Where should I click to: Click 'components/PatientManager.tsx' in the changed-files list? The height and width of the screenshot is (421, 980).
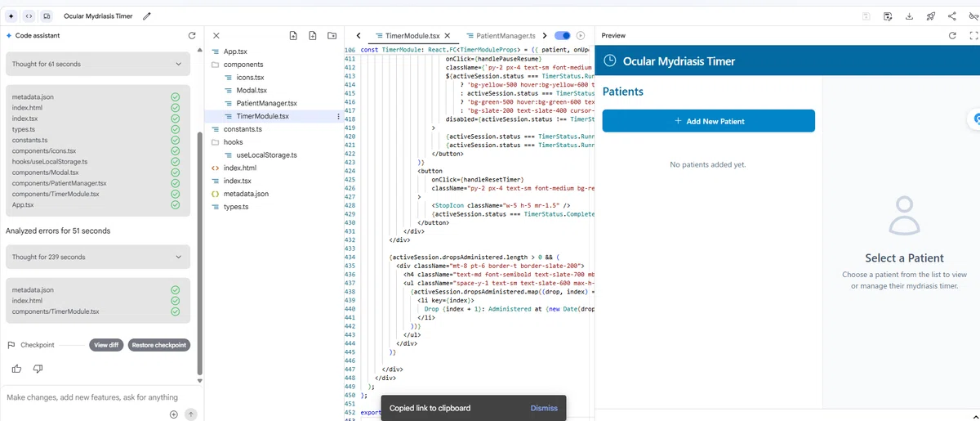tap(60, 183)
